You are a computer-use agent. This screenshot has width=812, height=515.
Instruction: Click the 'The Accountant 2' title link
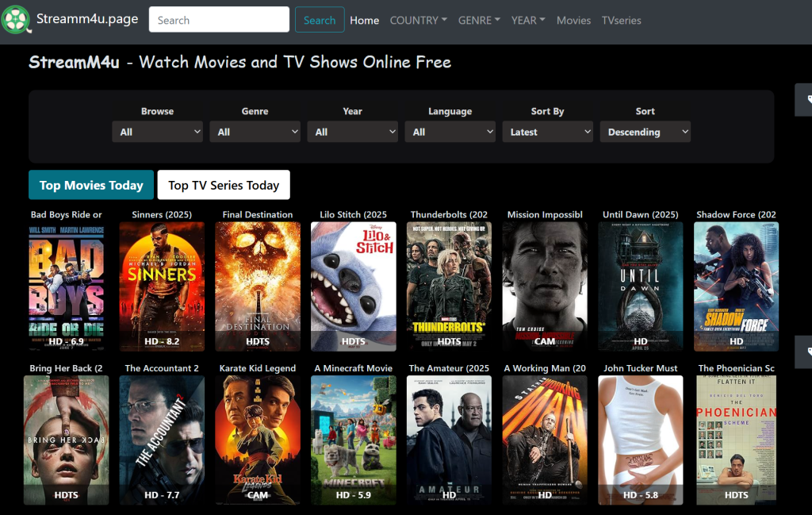pyautogui.click(x=162, y=368)
